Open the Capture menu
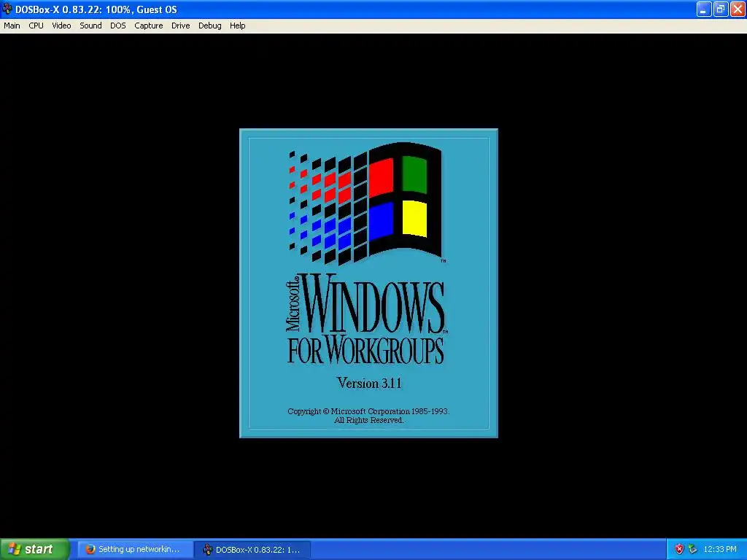747x560 pixels. [149, 26]
